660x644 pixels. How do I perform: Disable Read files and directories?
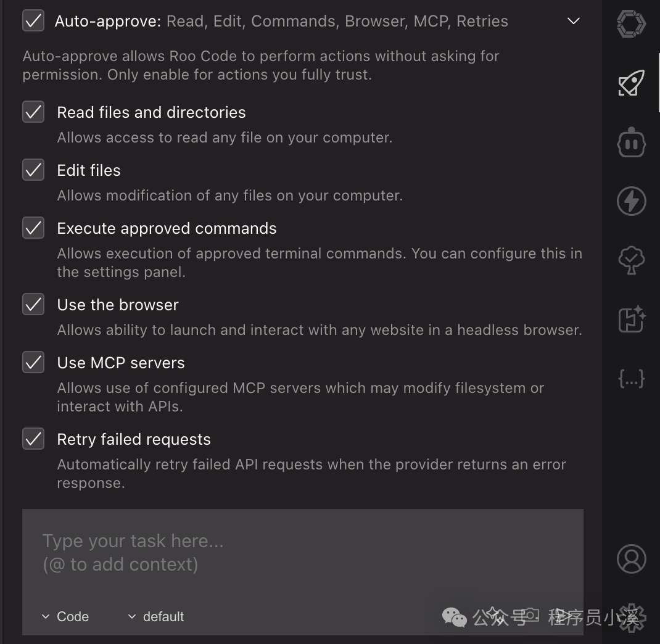33,112
